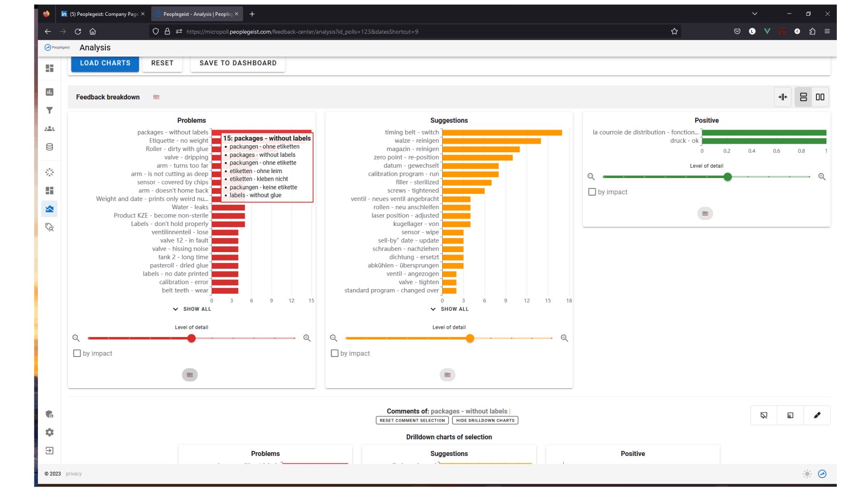Enable by impact under Problems chart
This screenshot has width=868, height=488.
tap(77, 353)
